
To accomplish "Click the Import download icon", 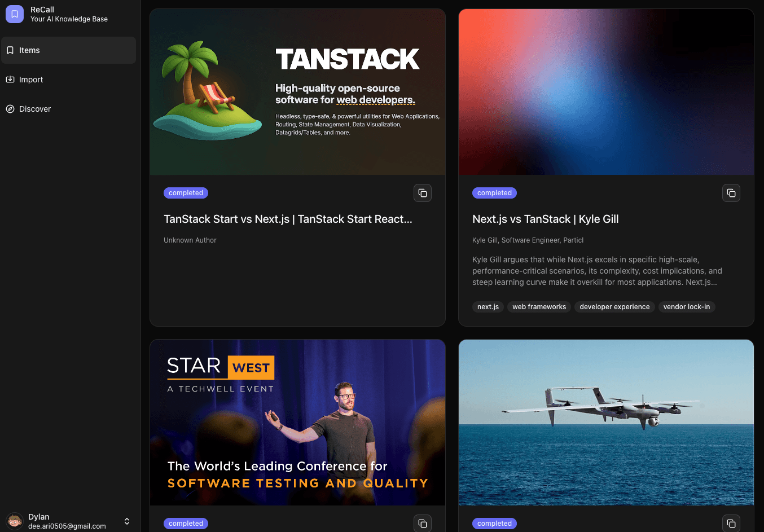I will 10,80.
